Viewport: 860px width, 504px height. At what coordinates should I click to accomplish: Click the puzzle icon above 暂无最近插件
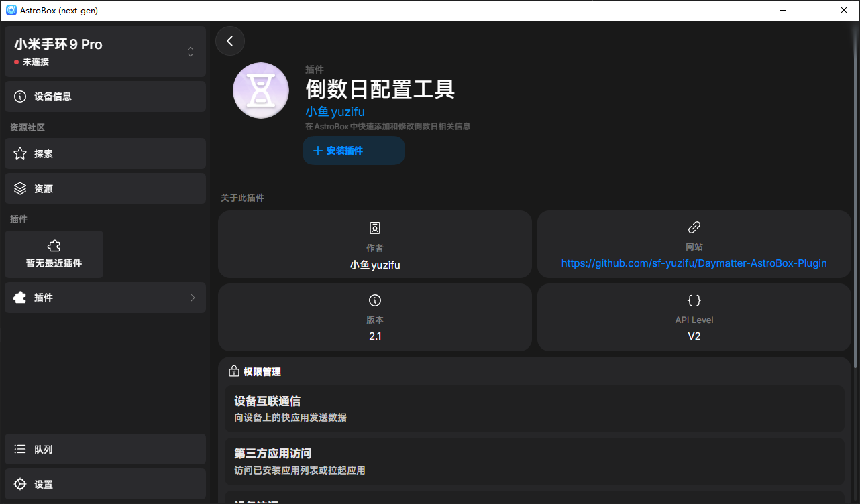[x=54, y=247]
